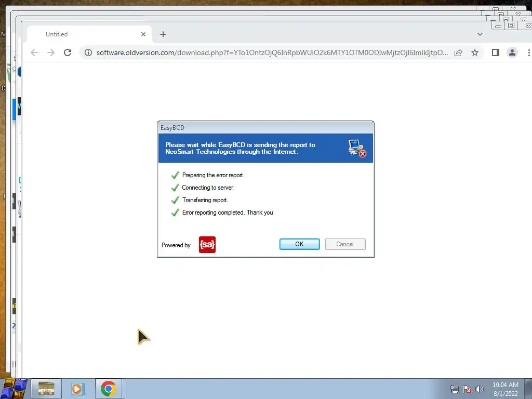532x399 pixels.
Task: Maximize the front Chrome window
Action: pyautogui.click(x=511, y=26)
